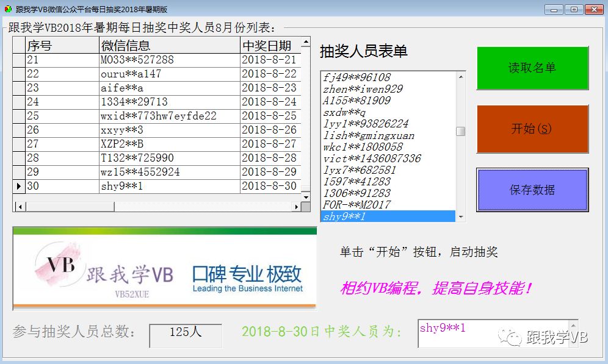Click cell M033**527288 in the table
The width and height of the screenshot is (608, 364).
point(170,60)
